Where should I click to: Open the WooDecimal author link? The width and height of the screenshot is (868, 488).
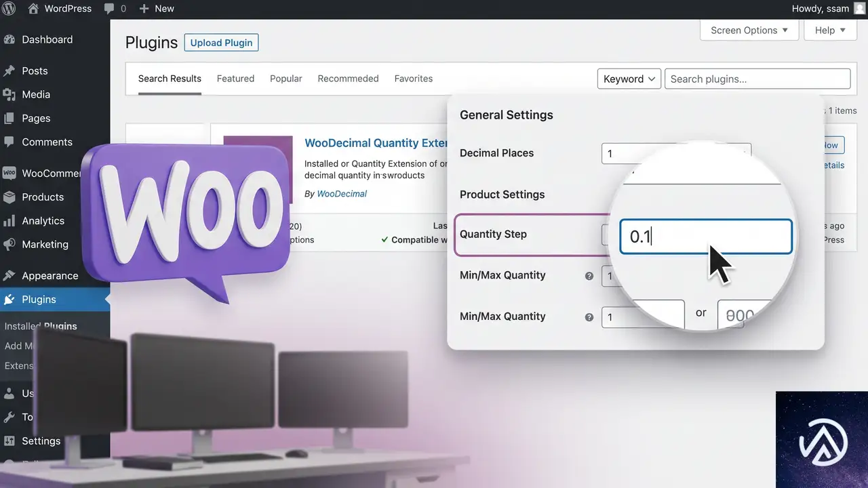pos(342,194)
